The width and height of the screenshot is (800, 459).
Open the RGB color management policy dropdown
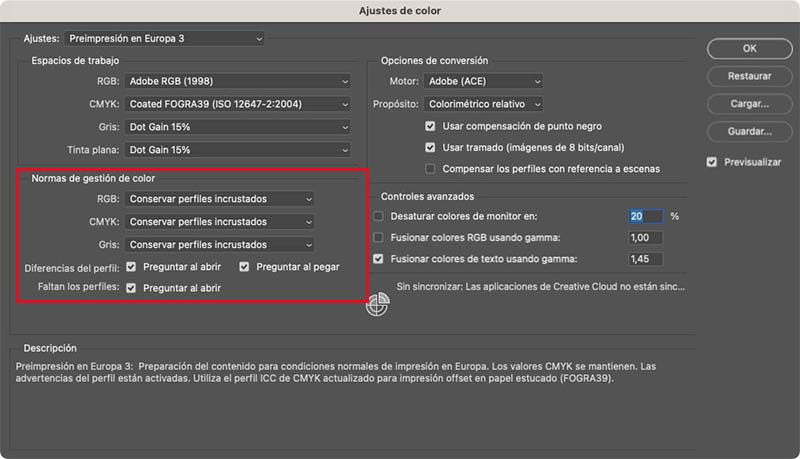tap(219, 199)
